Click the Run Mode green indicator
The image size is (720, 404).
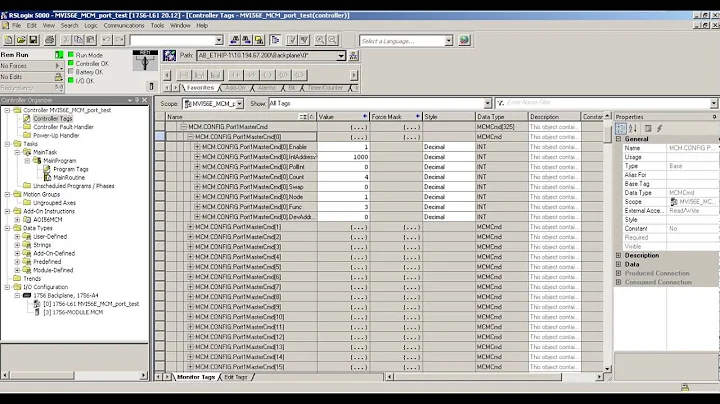tap(71, 55)
